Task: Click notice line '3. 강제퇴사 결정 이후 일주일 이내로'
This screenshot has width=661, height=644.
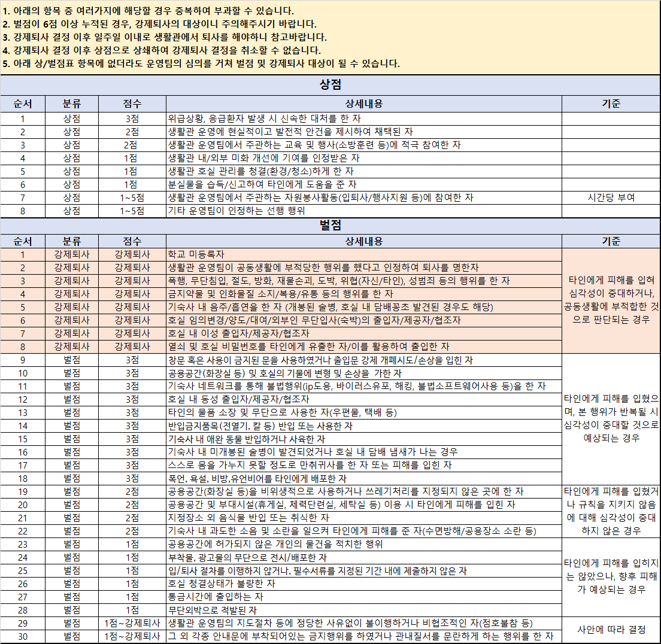Action: 165,37
